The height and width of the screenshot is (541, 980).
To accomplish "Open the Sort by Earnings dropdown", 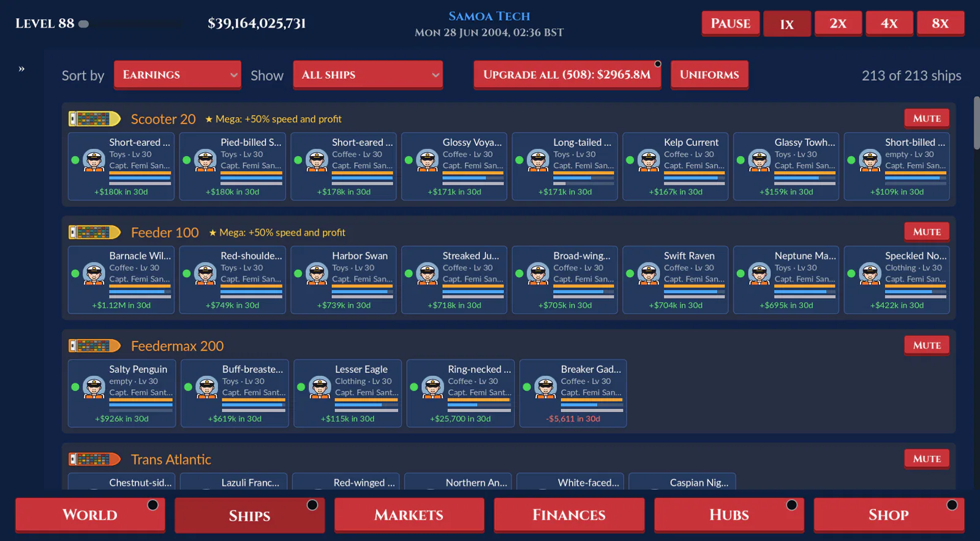I will pos(178,75).
